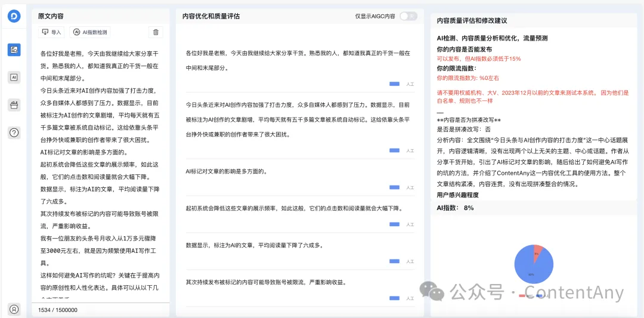Run the AI指数检测 detection button
This screenshot has width=644, height=318.
coord(90,33)
